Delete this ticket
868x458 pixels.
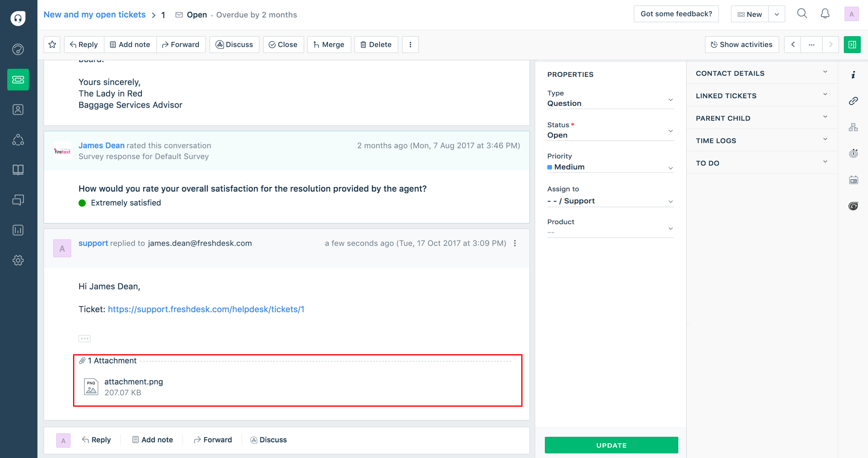pos(376,44)
